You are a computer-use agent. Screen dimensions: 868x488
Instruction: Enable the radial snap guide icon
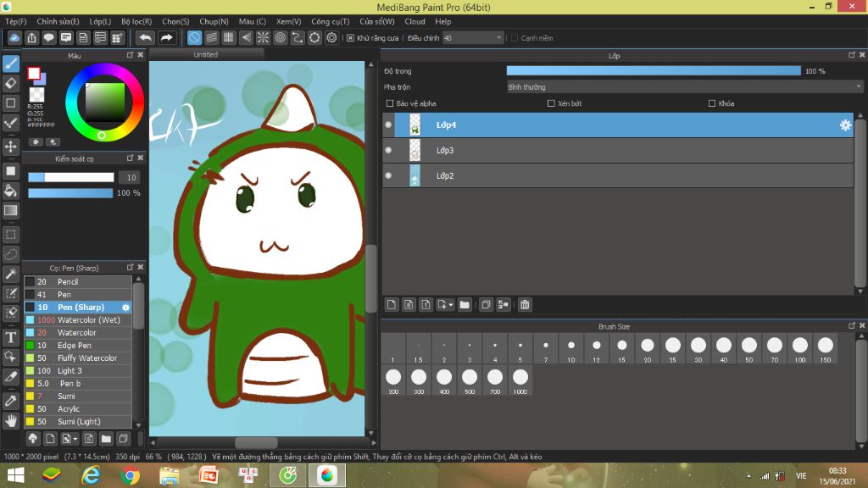[263, 38]
